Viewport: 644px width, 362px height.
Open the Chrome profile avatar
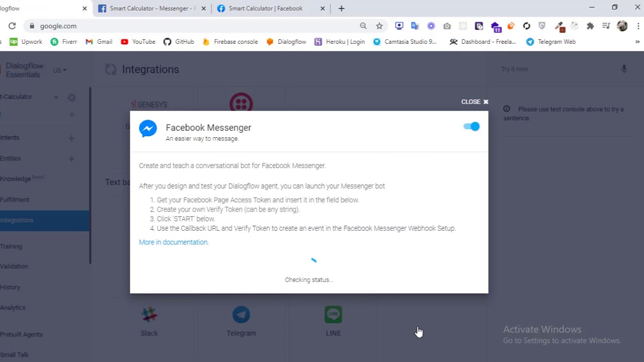[622, 26]
